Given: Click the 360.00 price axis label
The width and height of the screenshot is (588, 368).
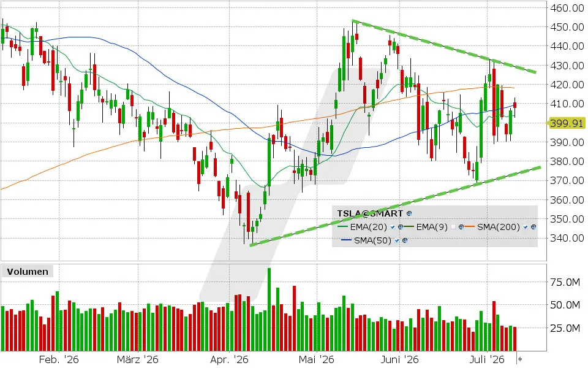Looking at the screenshot, I should point(567,200).
